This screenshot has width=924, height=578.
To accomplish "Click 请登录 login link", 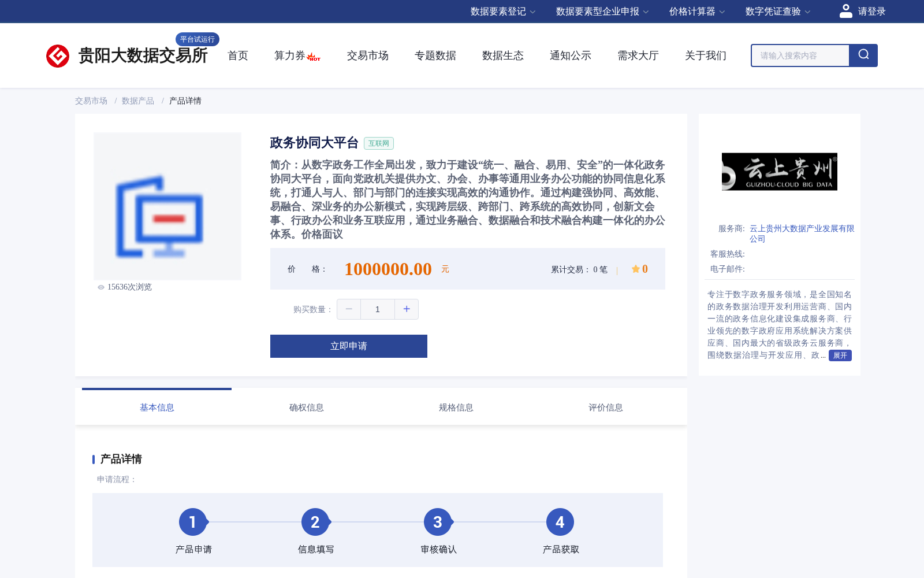I will (x=871, y=12).
